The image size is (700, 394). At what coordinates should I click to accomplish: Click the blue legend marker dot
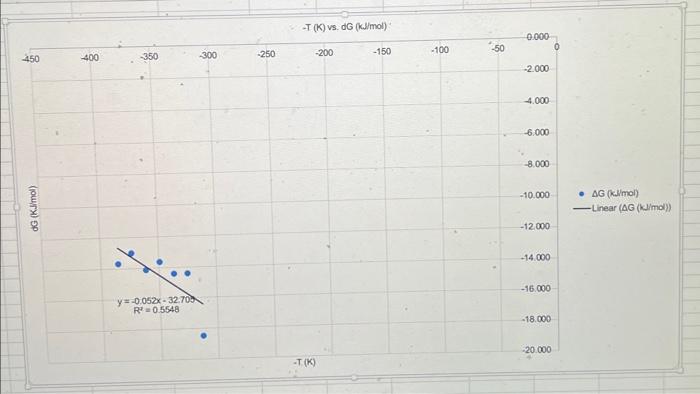pyautogui.click(x=581, y=194)
